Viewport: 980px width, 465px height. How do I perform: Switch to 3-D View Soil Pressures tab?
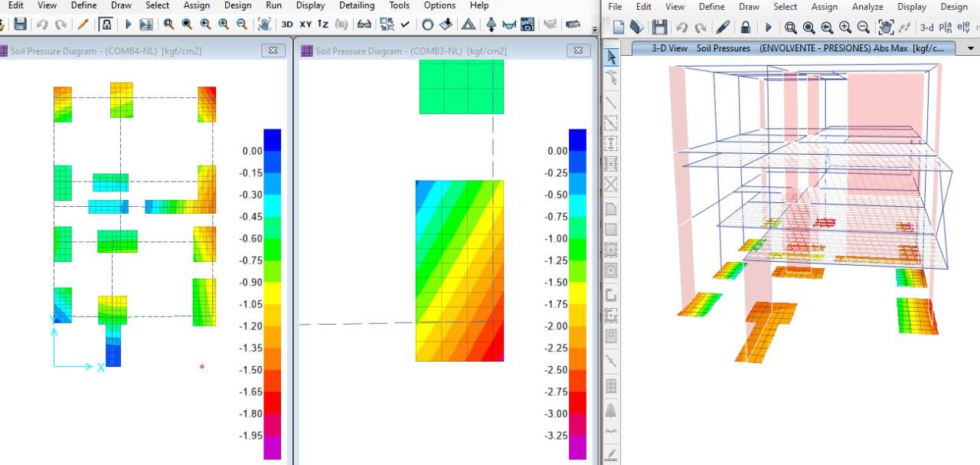[x=796, y=47]
